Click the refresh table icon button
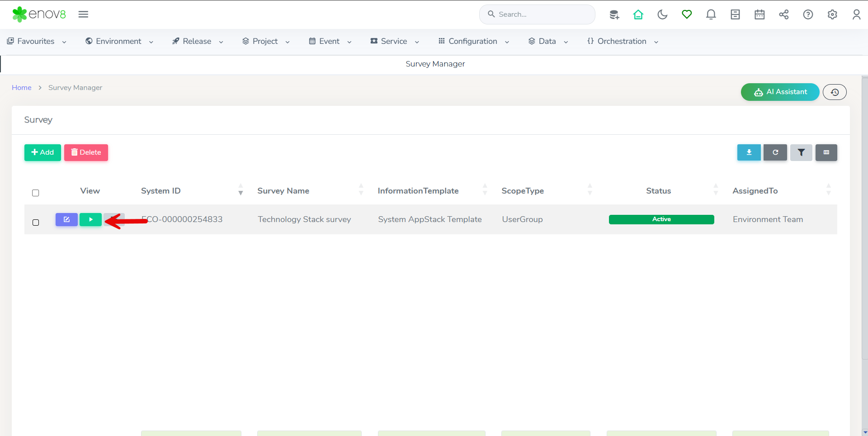Viewport: 868px width, 436px height. coord(775,153)
